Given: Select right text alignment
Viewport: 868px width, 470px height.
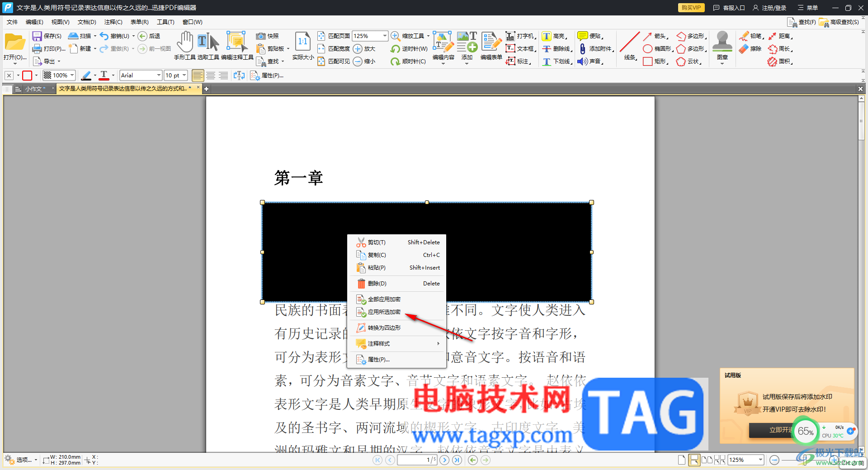Looking at the screenshot, I should point(223,76).
